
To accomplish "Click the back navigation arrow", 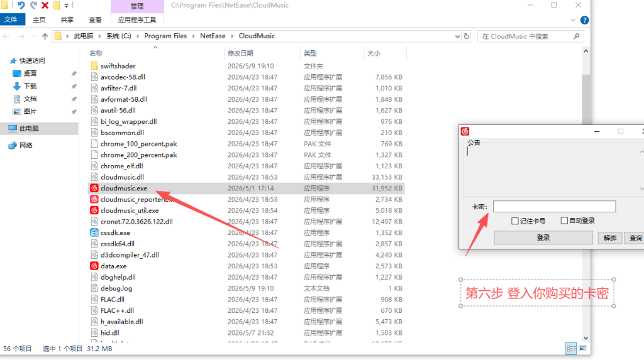I will (6, 36).
